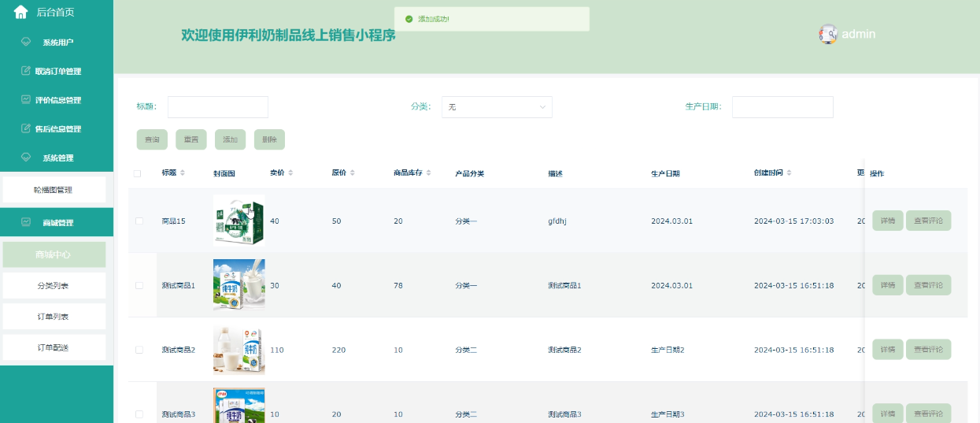
Task: Open 详情 for 商品15 row
Action: tap(888, 221)
